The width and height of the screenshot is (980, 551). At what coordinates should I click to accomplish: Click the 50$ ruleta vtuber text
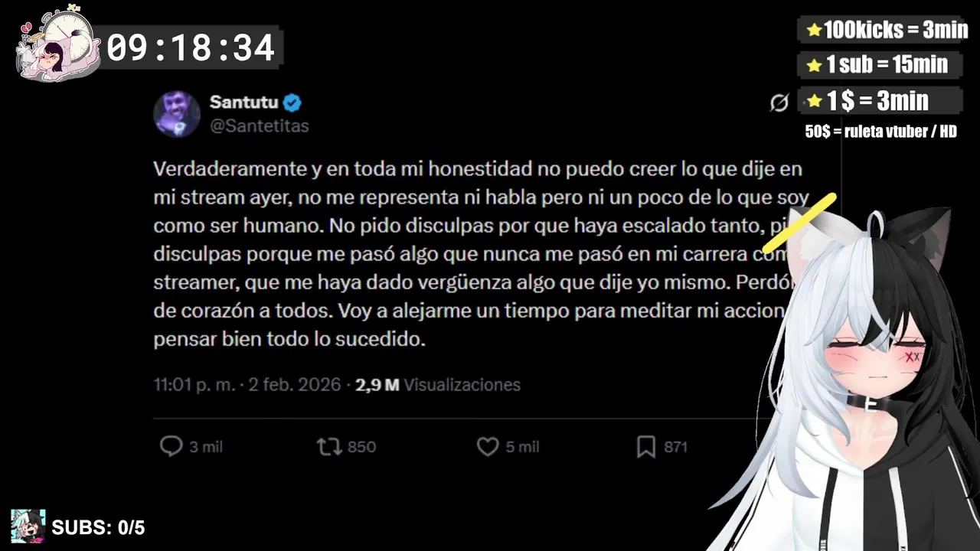[x=880, y=132]
